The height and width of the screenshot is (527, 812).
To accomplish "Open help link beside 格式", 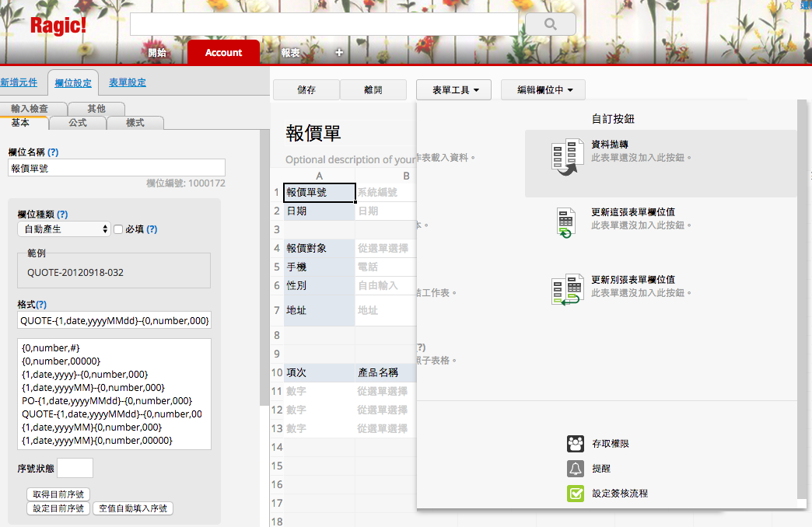I will click(41, 305).
